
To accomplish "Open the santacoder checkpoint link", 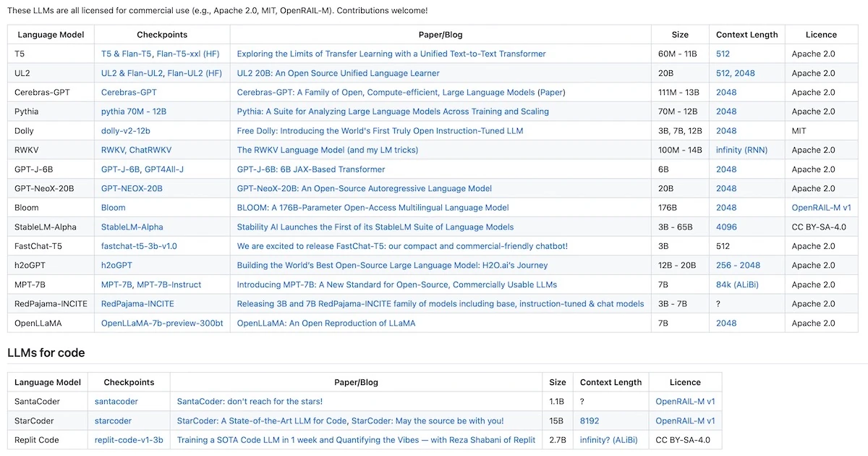I will (116, 401).
